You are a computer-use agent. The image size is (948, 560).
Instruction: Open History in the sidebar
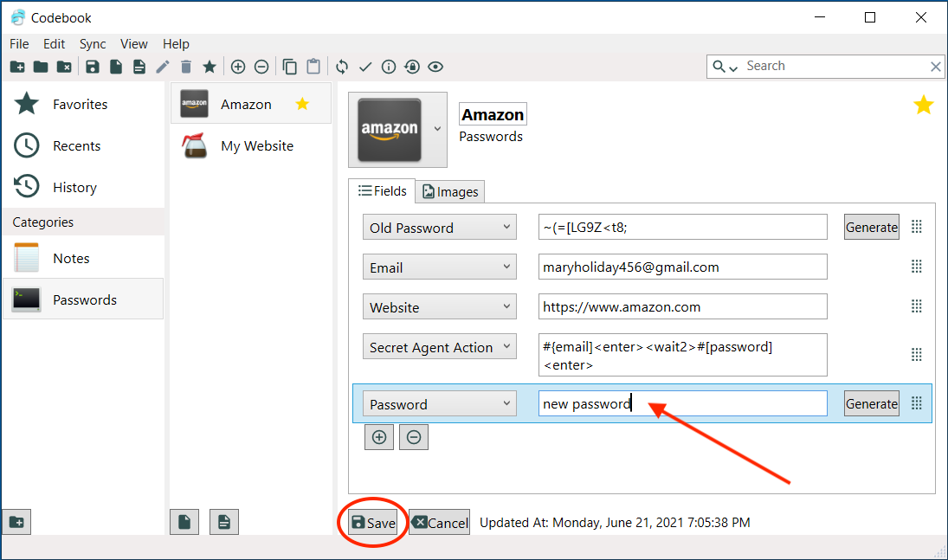click(83, 187)
